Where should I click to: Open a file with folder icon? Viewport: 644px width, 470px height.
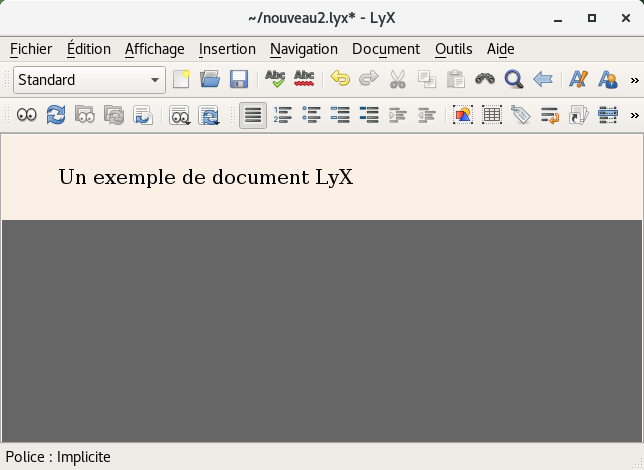[x=210, y=79]
